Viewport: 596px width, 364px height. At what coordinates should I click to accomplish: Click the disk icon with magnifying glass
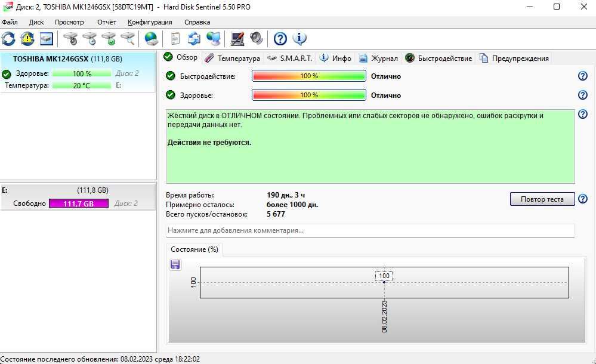pos(128,39)
